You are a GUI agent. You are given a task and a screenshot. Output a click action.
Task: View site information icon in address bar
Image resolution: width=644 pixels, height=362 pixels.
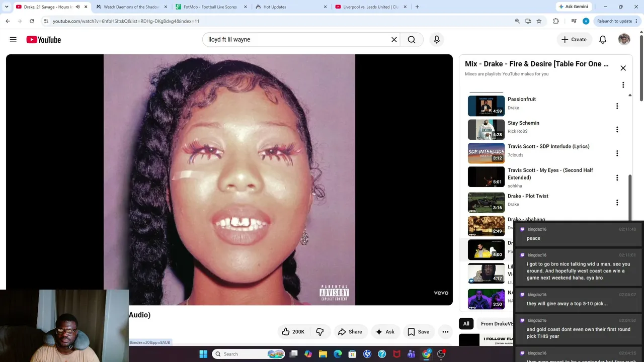pyautogui.click(x=46, y=21)
